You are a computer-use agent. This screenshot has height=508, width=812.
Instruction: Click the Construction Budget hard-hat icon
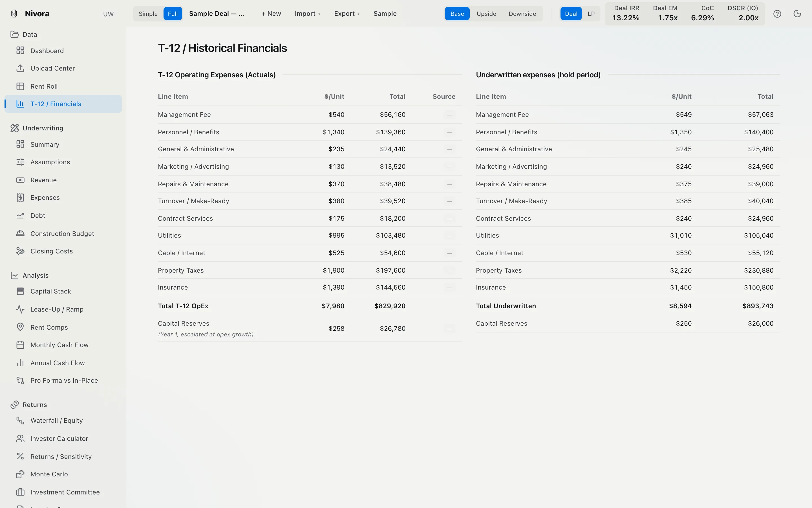(x=20, y=233)
